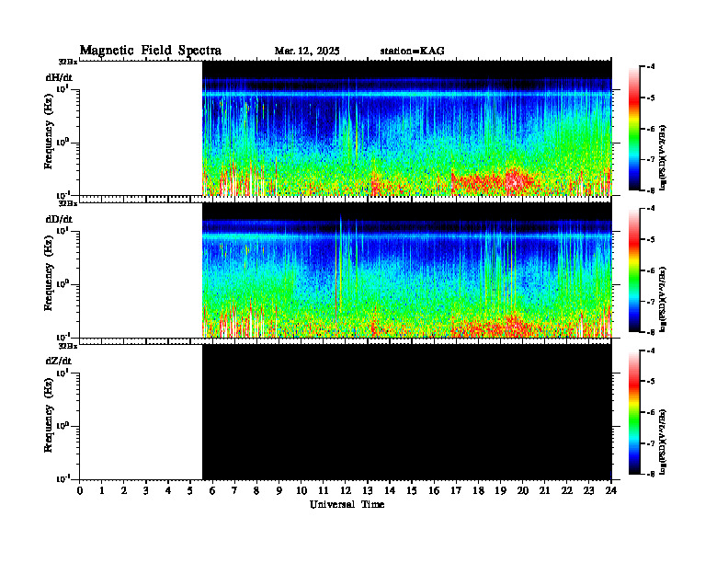This screenshot has width=728, height=563.
Task: Click the hour "7" tick label on time axis
Action: pyautogui.click(x=235, y=491)
